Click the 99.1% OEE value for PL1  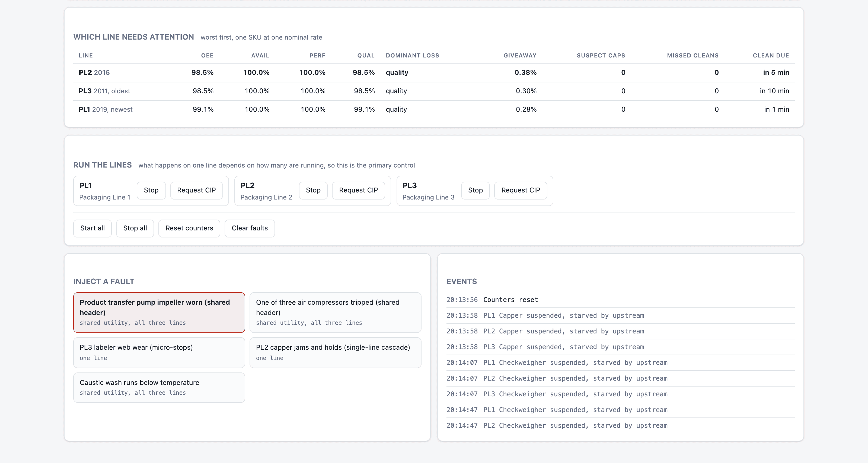[x=203, y=110]
